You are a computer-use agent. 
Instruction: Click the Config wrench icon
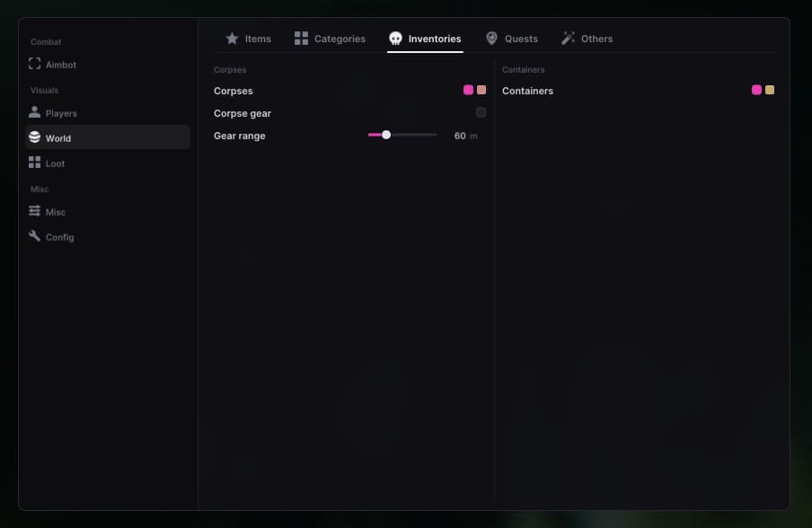(35, 236)
